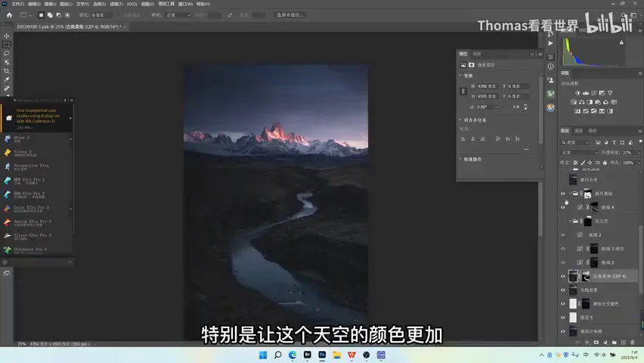
Task: Add a Black & White adjustment
Action: click(590, 102)
